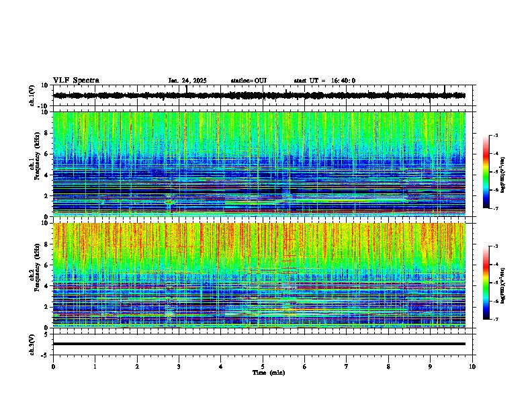Click inside the ch.1 spectrogram plot
Screen dimensions: 532x411
point(259,164)
